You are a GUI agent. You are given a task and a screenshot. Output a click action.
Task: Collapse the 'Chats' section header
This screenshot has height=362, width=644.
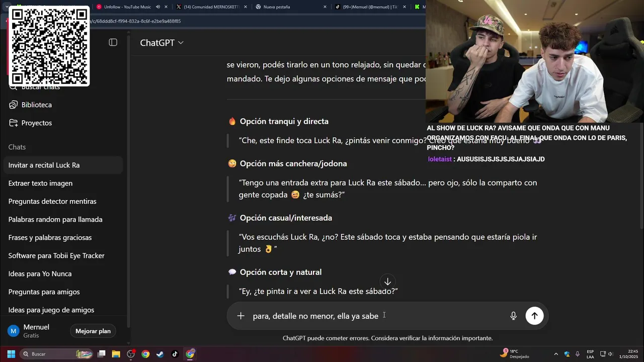(x=17, y=147)
